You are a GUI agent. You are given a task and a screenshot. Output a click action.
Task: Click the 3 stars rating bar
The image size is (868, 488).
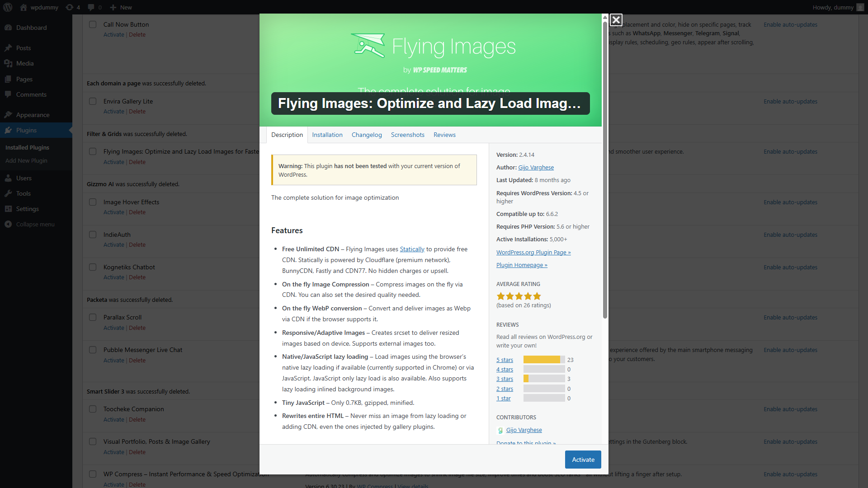pos(544,379)
